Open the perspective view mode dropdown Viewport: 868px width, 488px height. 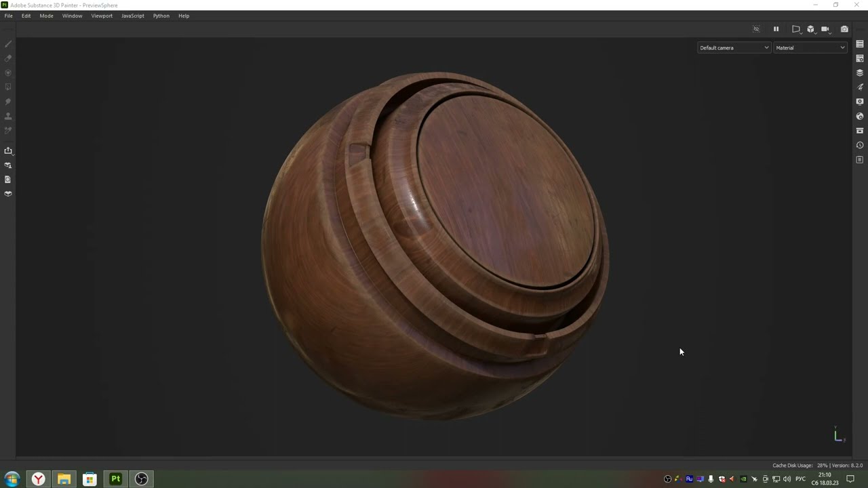click(796, 29)
